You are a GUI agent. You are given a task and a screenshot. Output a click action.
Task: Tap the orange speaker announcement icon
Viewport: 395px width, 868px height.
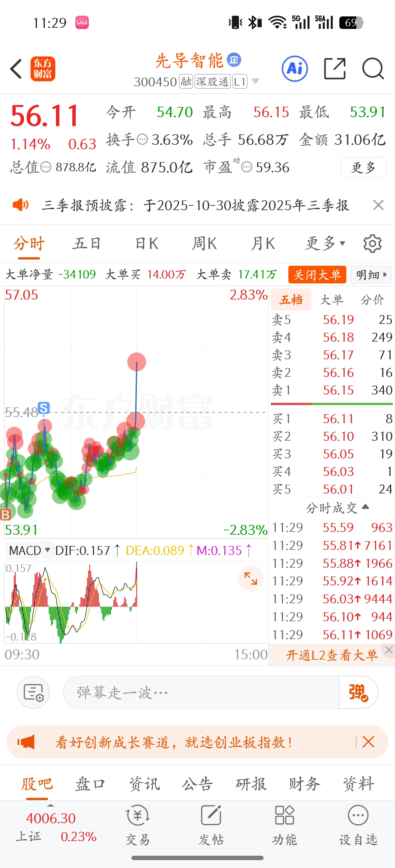tap(20, 204)
